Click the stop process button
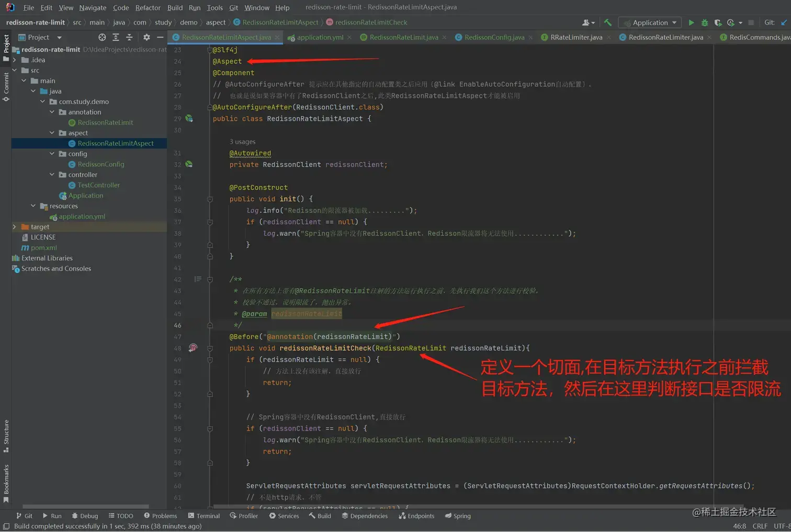 pos(751,22)
